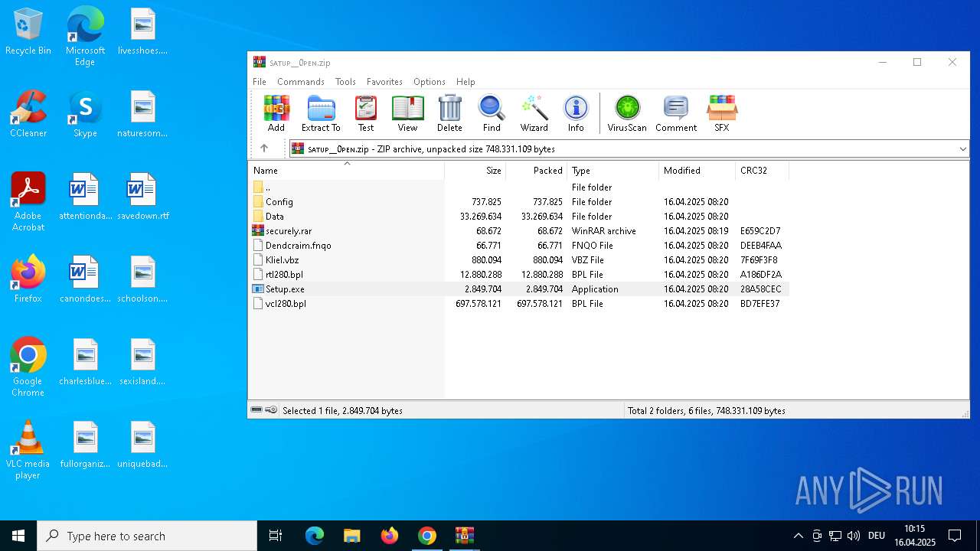Open the View toolbar icon
980x551 pixels.
(x=407, y=113)
